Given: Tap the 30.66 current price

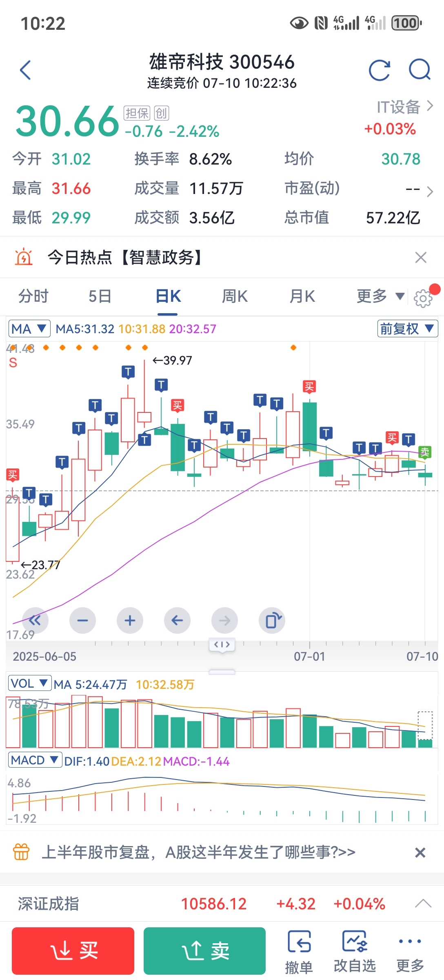Looking at the screenshot, I should 67,121.
